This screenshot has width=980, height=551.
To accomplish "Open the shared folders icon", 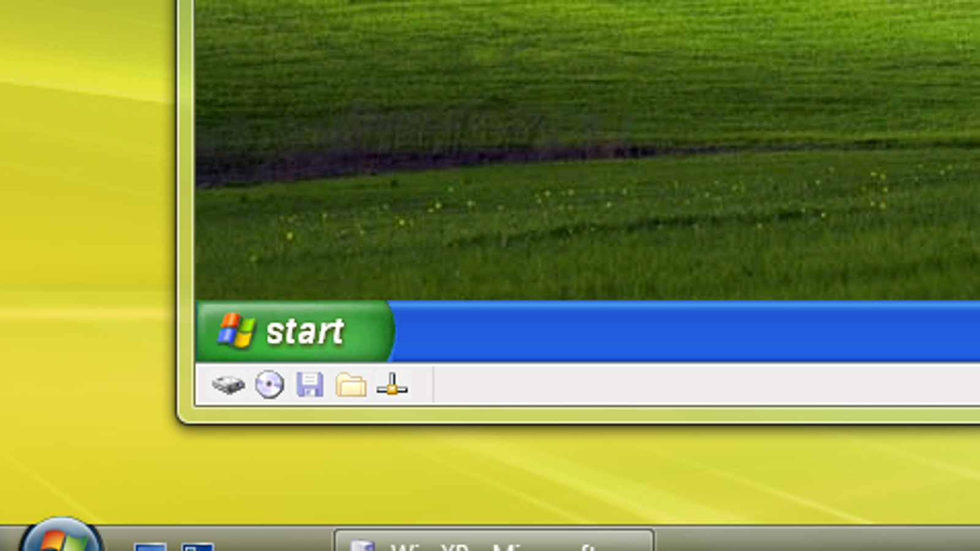I will (x=351, y=385).
